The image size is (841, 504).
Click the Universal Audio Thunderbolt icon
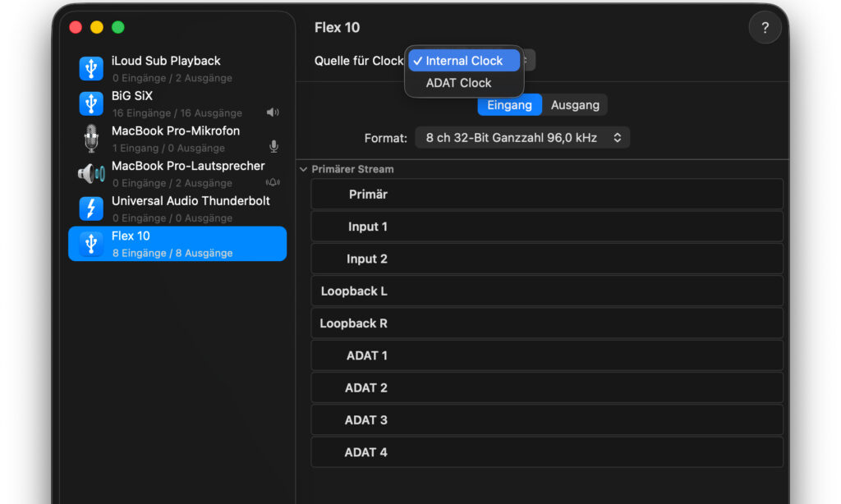coord(91,208)
